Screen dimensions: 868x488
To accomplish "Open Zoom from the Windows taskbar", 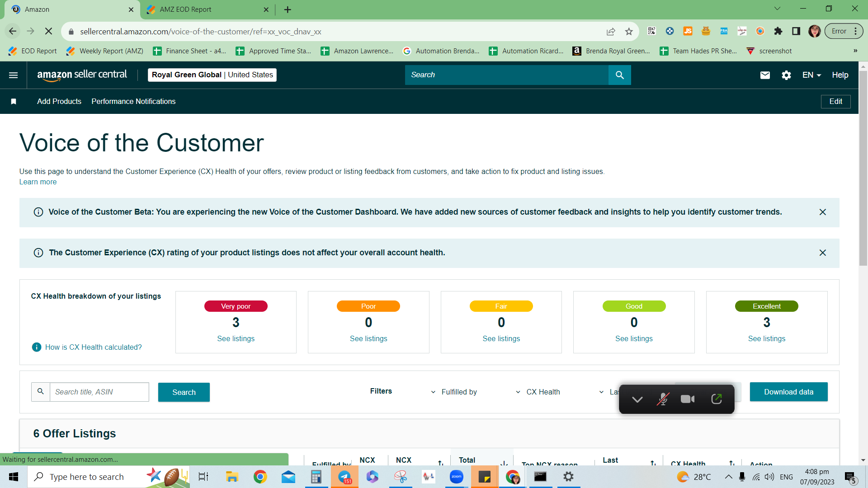I will point(457,477).
